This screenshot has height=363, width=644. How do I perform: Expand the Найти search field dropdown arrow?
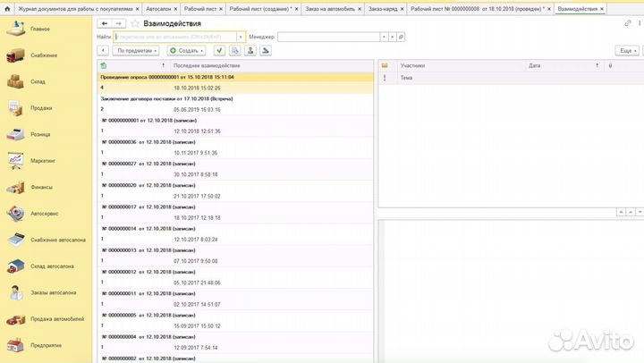tap(241, 37)
